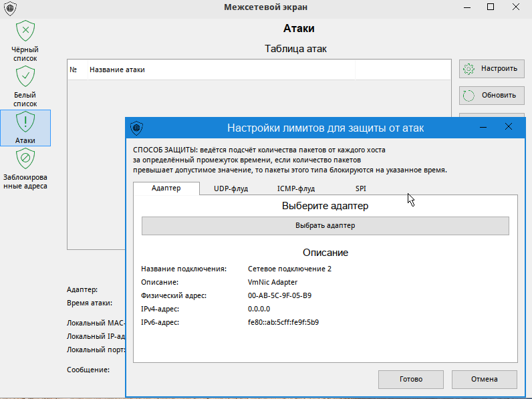Minimize the limits settings dialog
Viewport: 532px width, 399px height.
(483, 127)
